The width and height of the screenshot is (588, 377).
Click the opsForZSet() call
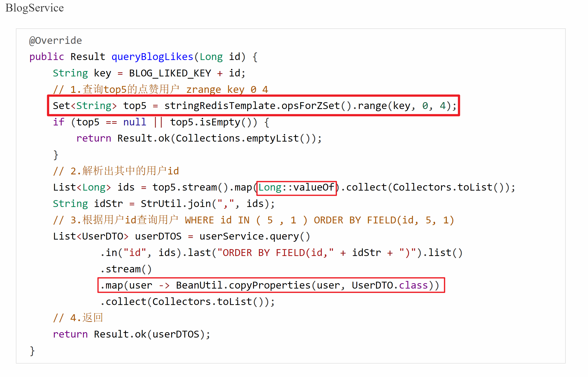click(x=316, y=106)
